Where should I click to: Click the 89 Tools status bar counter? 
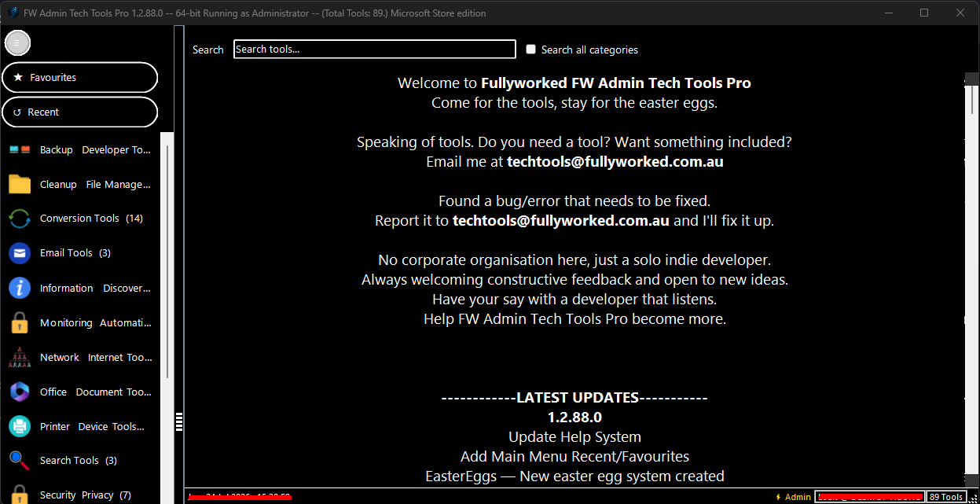click(x=946, y=497)
